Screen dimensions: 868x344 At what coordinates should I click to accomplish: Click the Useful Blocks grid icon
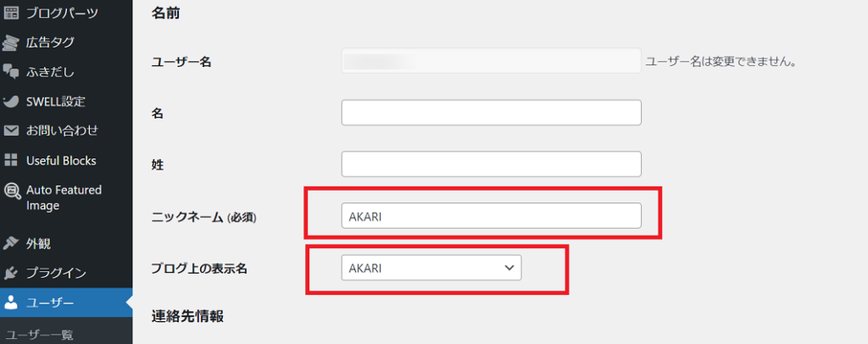click(10, 160)
